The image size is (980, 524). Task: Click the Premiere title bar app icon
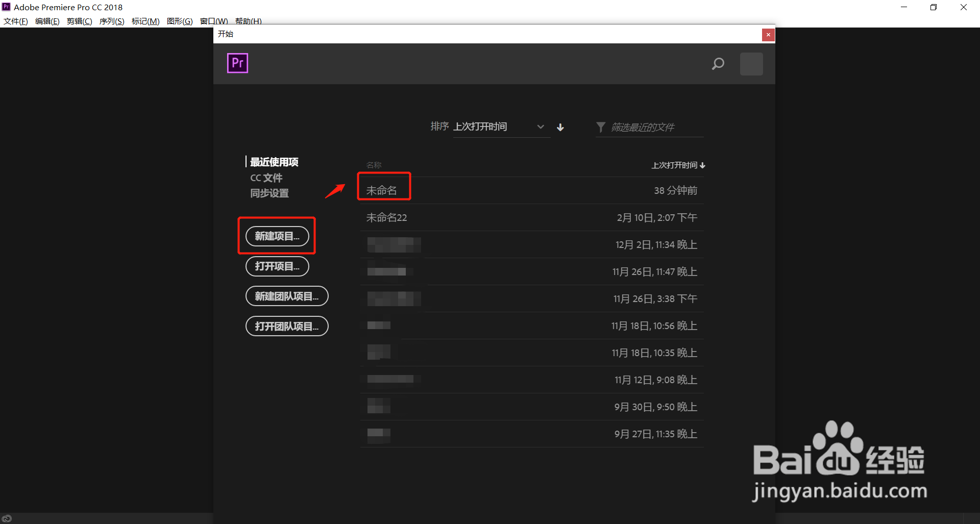tap(6, 7)
